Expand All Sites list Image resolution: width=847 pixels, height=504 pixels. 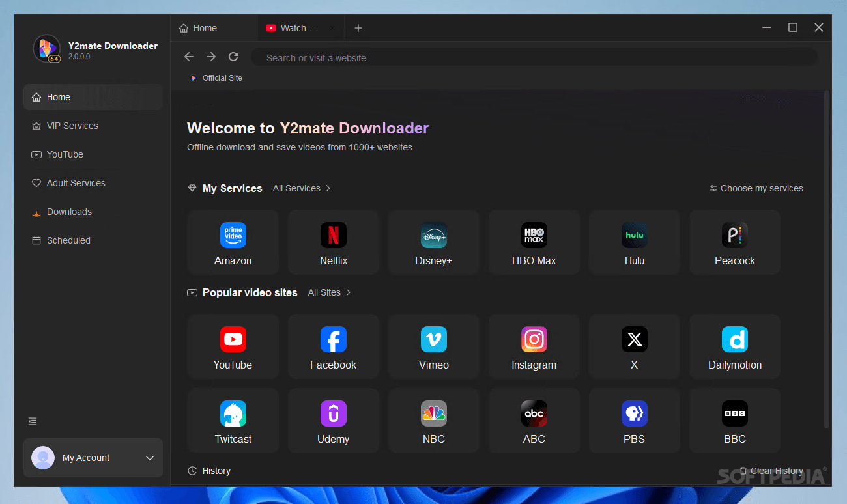(x=329, y=292)
